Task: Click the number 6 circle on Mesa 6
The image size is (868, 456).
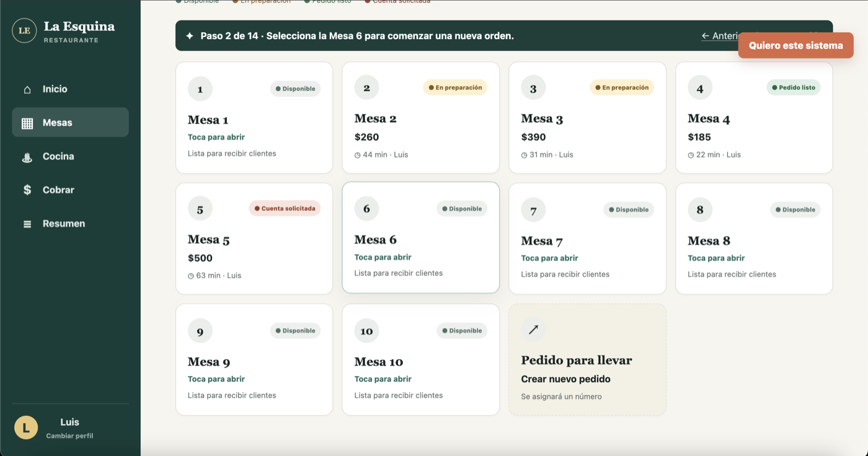Action: 366,208
